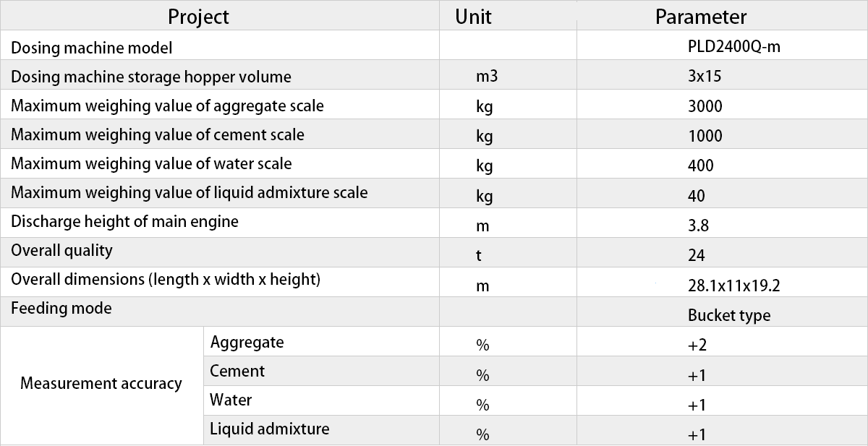The height and width of the screenshot is (446, 868).
Task: Select the 28.1x11x19.2 dimensions value
Action: click(x=734, y=286)
